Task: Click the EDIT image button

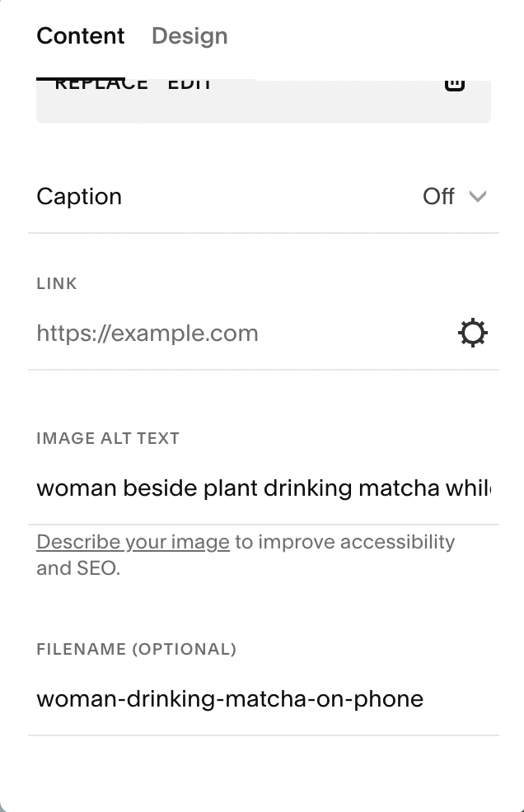Action: coord(189,86)
